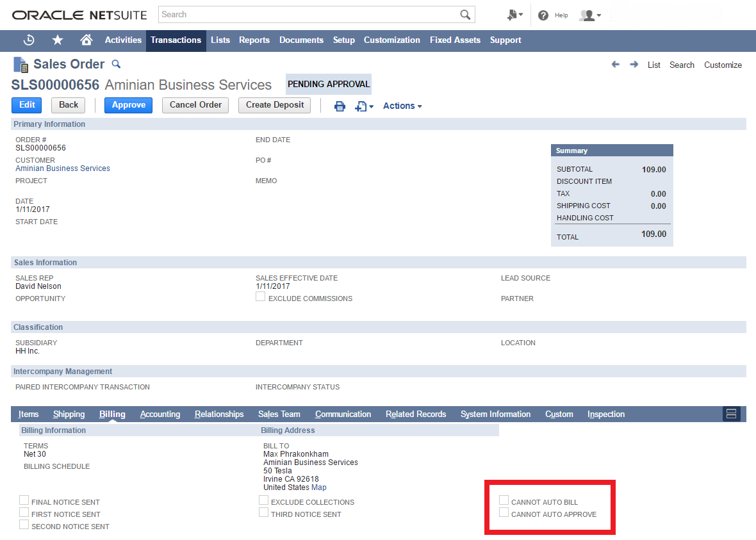Print the sales order

[x=340, y=106]
